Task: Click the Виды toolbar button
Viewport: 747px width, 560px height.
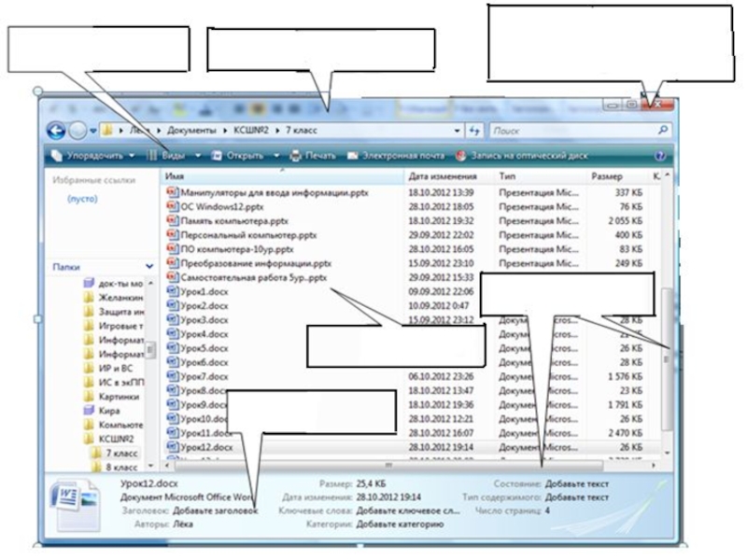Action: (166, 156)
